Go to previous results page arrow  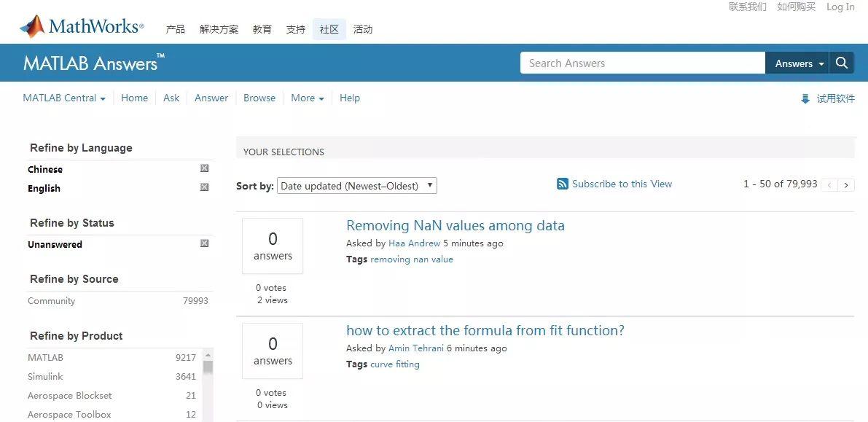click(x=829, y=185)
